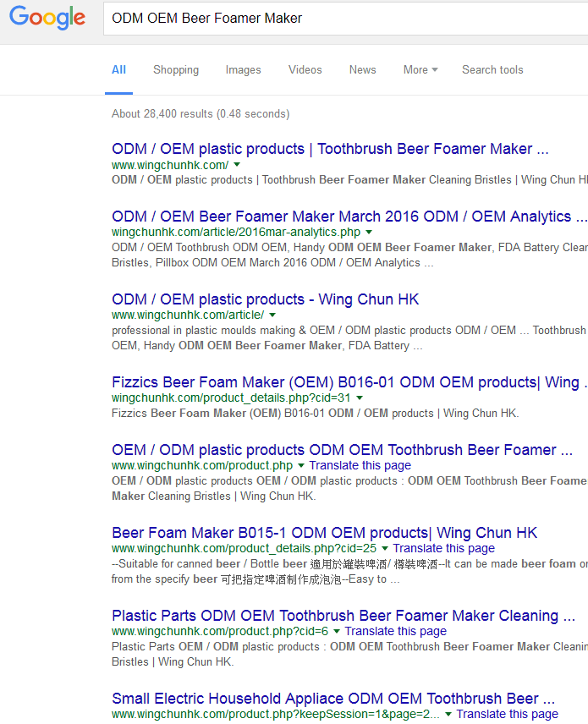
Task: Translate the product.php?cid=6 result page
Action: tap(396, 631)
